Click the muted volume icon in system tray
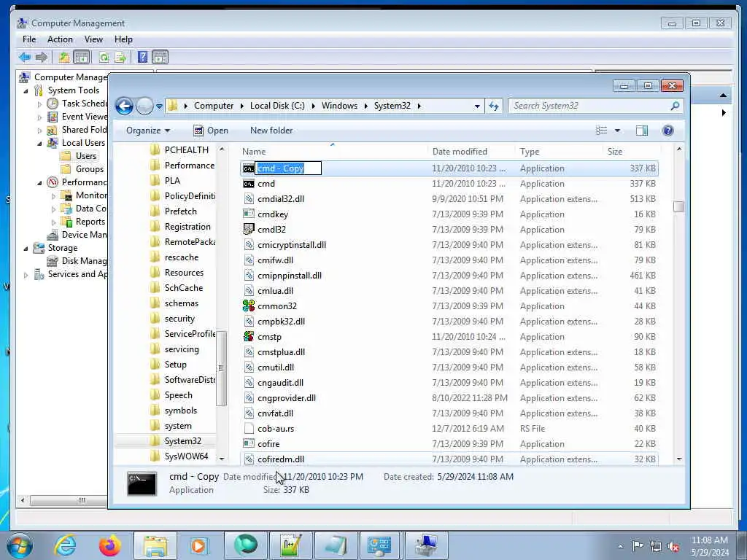 click(673, 546)
